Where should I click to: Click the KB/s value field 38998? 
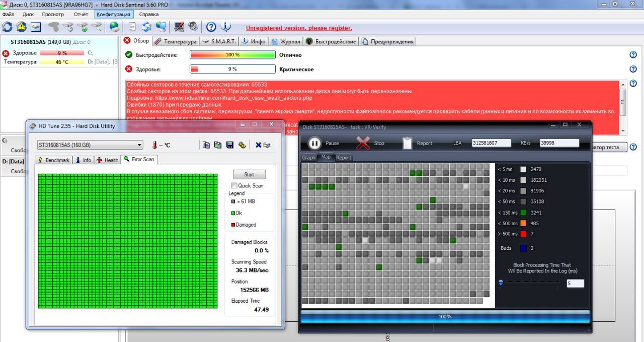(559, 143)
